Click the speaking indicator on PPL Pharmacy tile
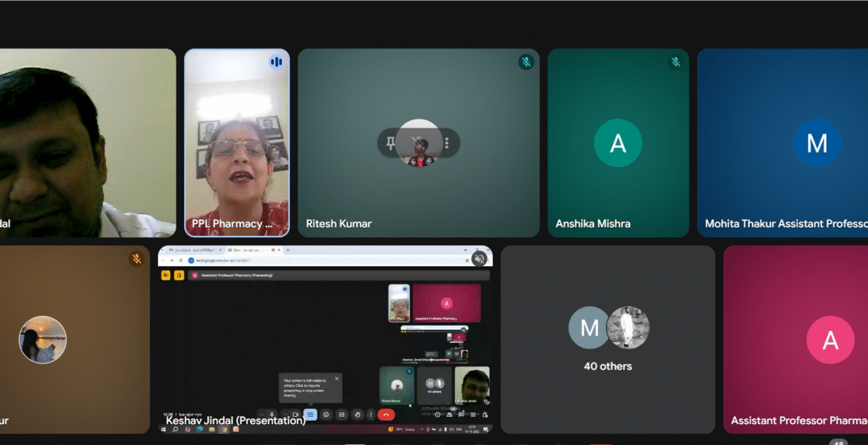 tap(276, 62)
